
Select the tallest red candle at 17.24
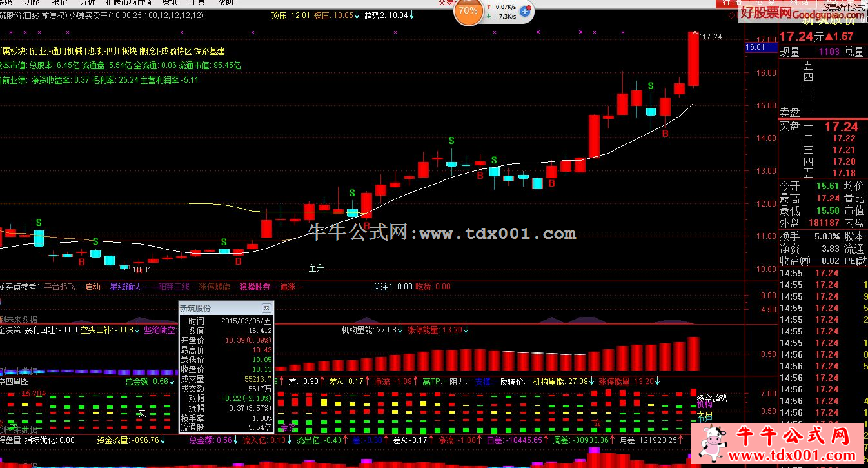coord(693,59)
